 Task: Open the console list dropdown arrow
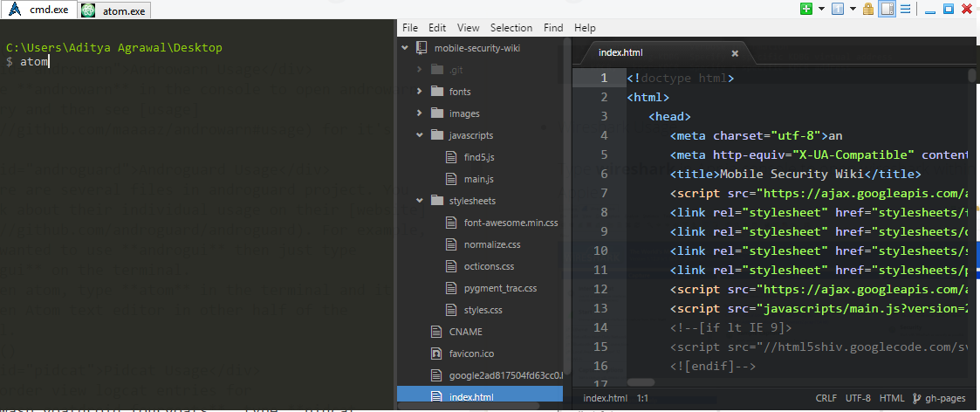[851, 10]
